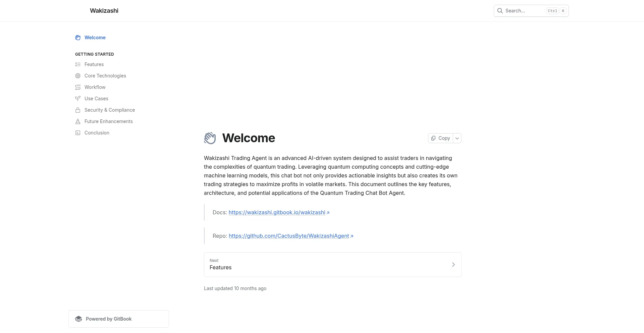The height and width of the screenshot is (333, 644).
Task: Open the GitHub WakizashiAgent repo link
Action: click(289, 236)
